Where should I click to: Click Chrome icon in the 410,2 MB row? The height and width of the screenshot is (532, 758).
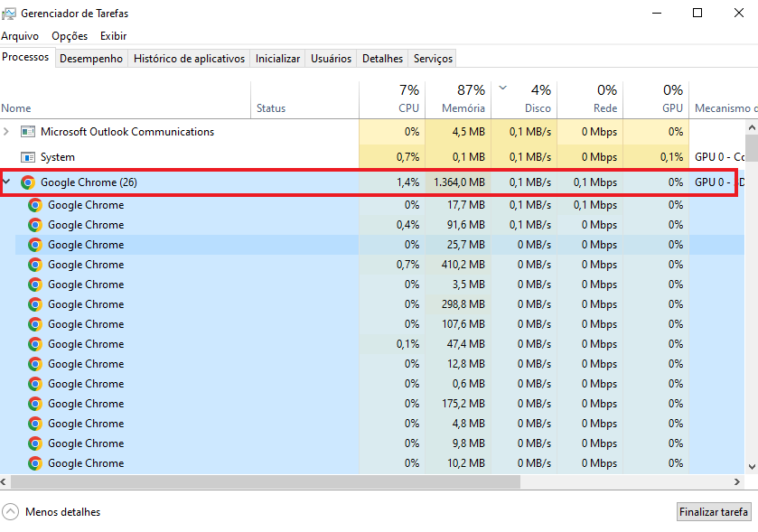pyautogui.click(x=35, y=265)
